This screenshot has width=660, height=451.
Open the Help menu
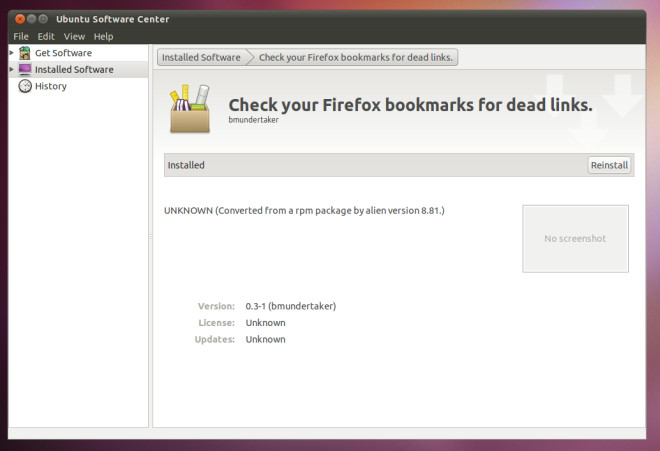103,37
